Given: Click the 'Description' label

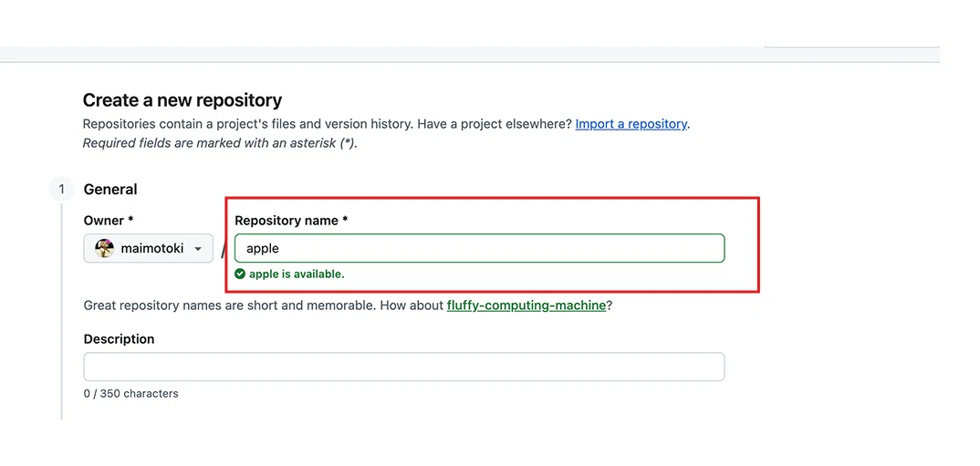Looking at the screenshot, I should (x=119, y=339).
